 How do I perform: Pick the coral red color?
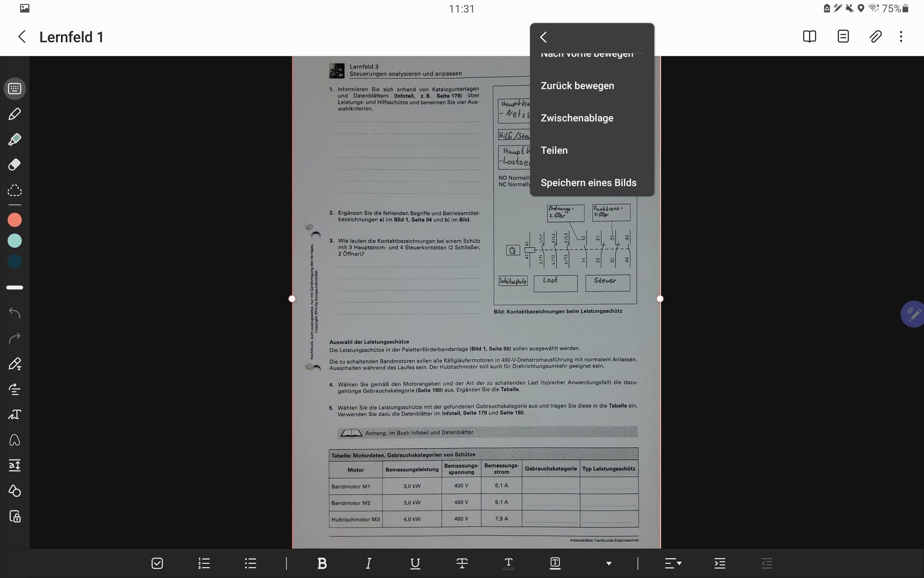pos(15,220)
